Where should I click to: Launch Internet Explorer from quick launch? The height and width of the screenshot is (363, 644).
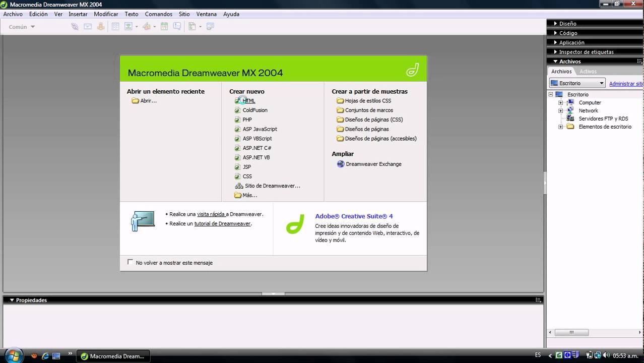45,356
